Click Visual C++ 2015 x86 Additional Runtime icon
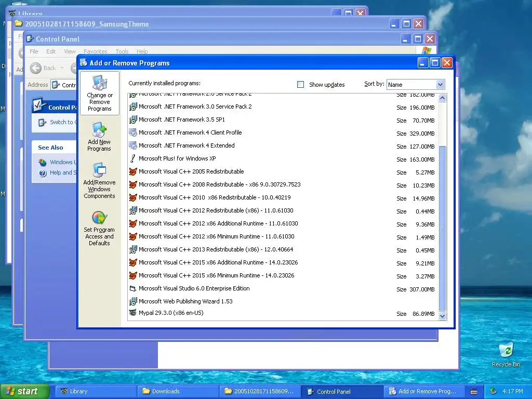The height and width of the screenshot is (399, 532). point(133,262)
